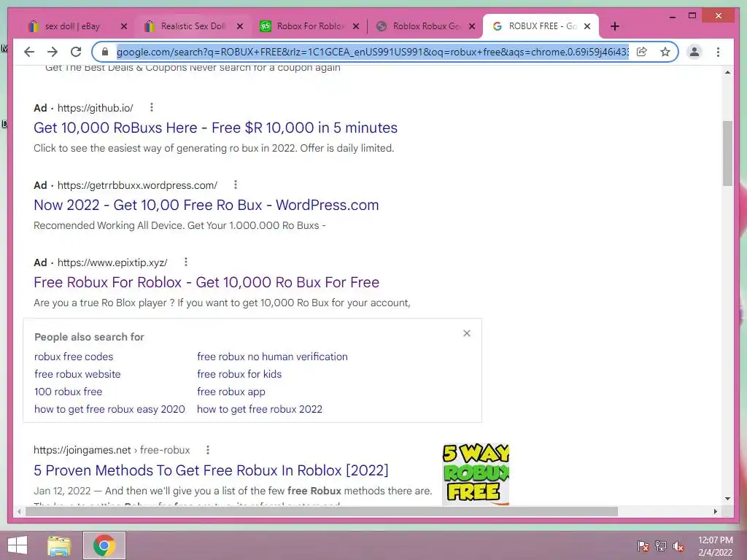
Task: Dismiss the 'People also search for' box
Action: 467,333
